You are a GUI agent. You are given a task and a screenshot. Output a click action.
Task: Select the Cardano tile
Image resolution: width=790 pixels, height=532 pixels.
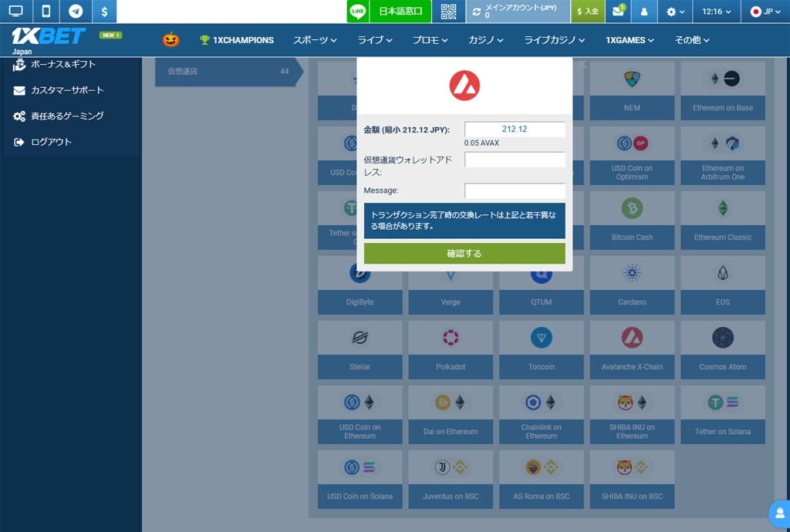(632, 285)
